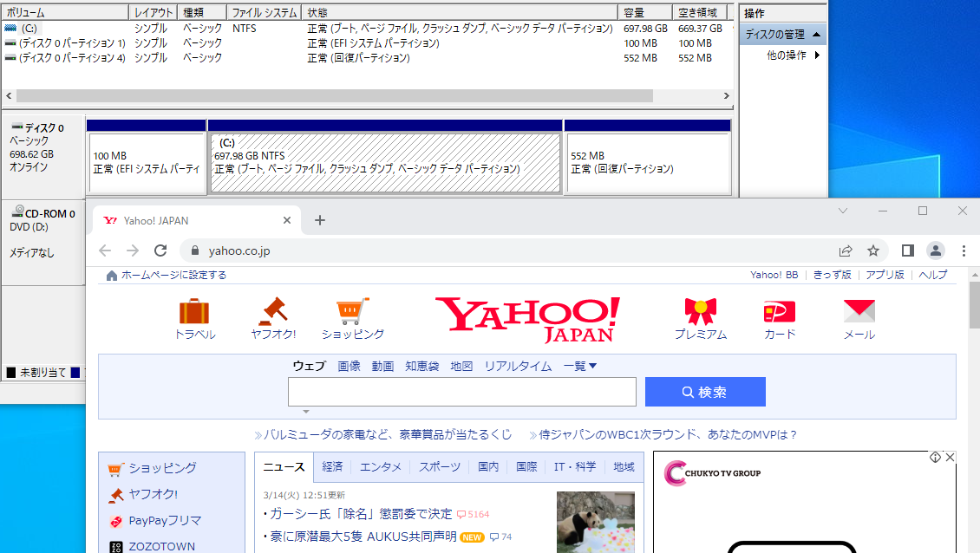Open the プレミアム ribbon icon
This screenshot has height=553, width=980.
coord(700,311)
